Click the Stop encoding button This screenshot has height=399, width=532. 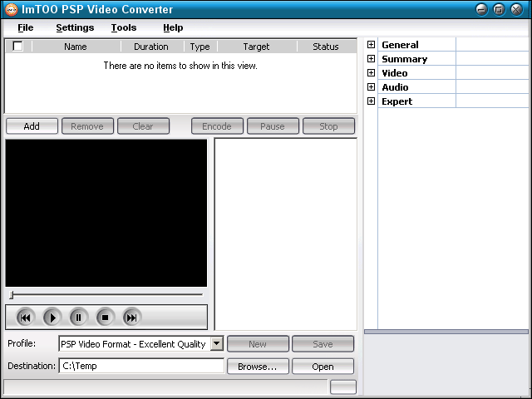click(x=328, y=126)
